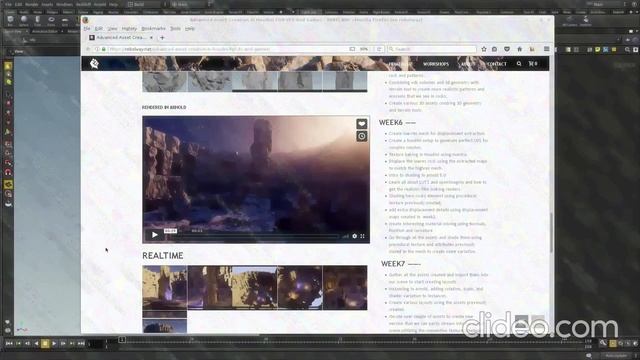Click the video Watch Later clock icon
The height and width of the screenshot is (360, 640).
pyautogui.click(x=362, y=136)
